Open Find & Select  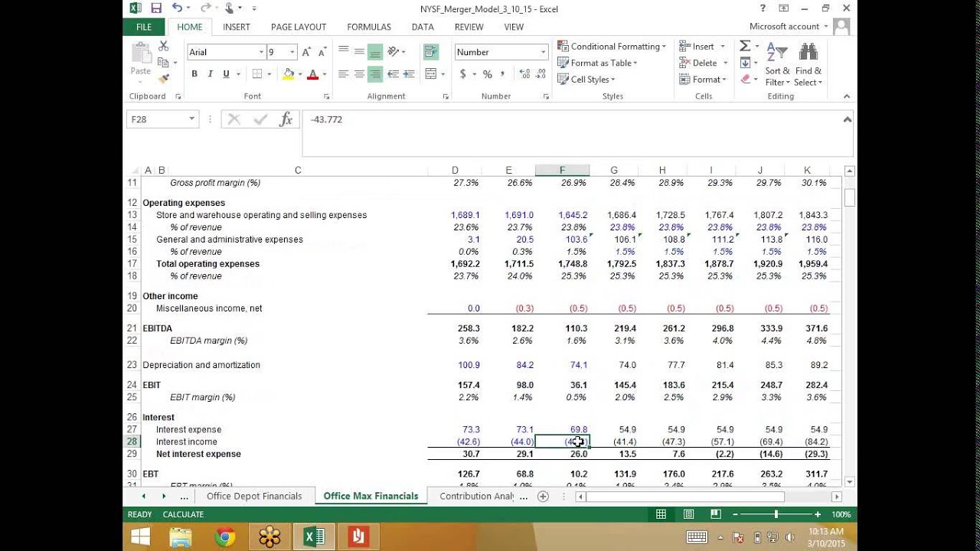pos(808,65)
